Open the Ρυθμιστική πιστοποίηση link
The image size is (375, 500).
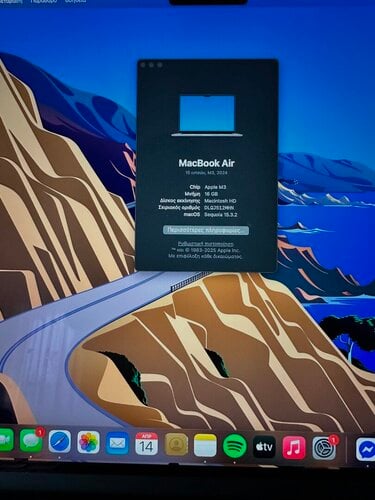pyautogui.click(x=206, y=244)
